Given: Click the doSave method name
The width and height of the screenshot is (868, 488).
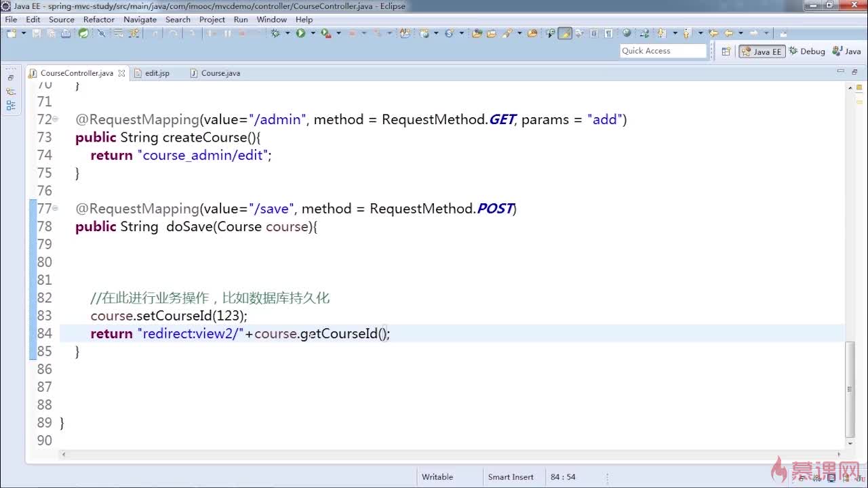Looking at the screenshot, I should pos(189,227).
